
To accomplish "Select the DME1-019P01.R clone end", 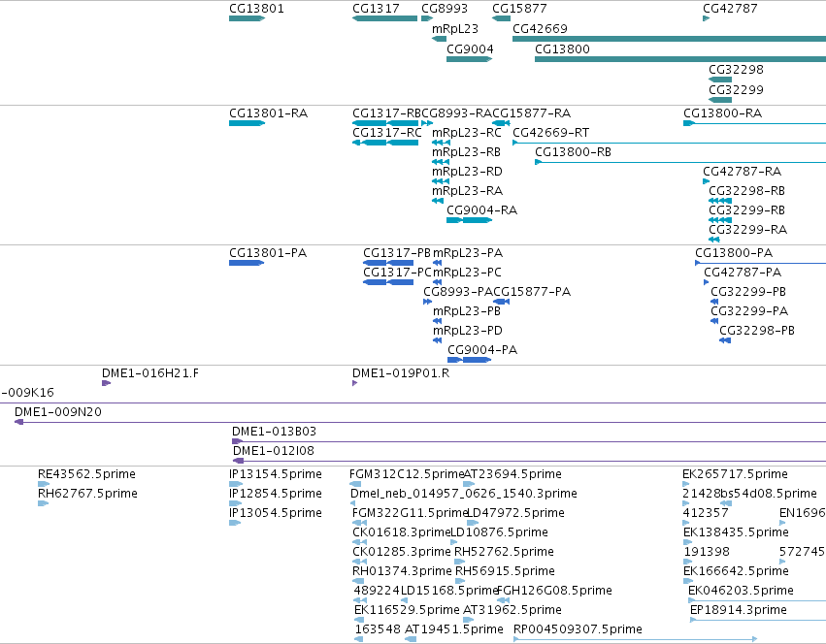I will [x=355, y=383].
